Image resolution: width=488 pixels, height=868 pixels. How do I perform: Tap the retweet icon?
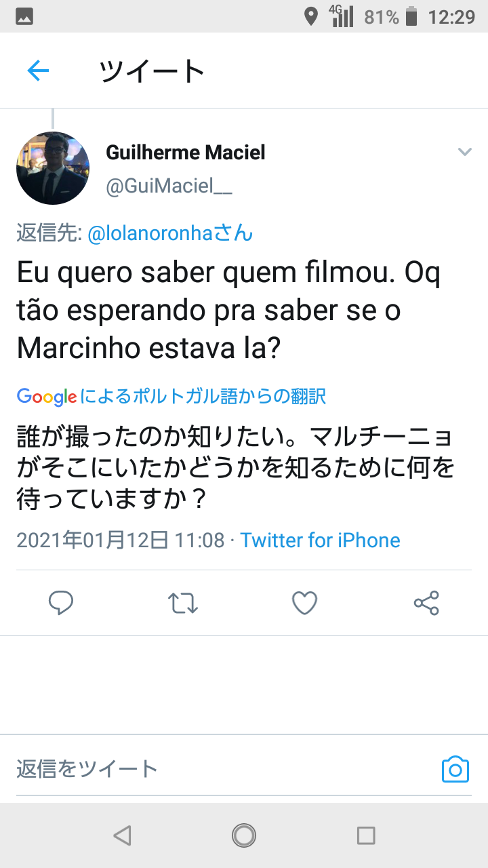[x=183, y=602]
